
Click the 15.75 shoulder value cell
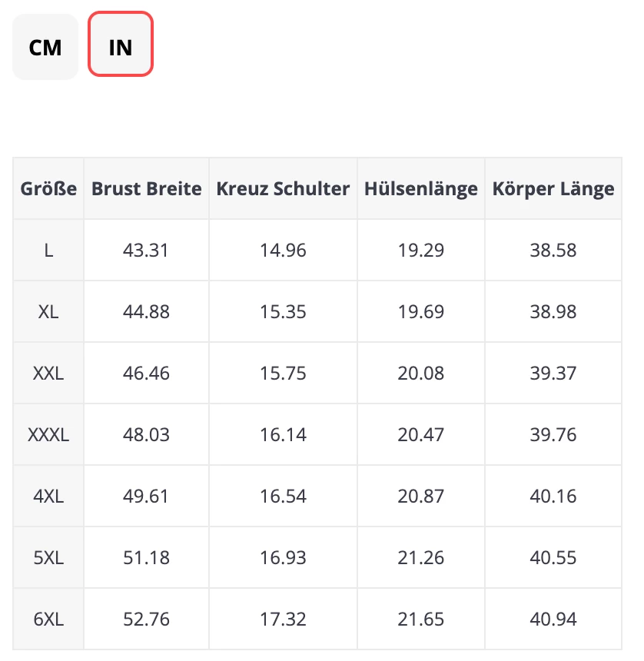[x=283, y=374]
